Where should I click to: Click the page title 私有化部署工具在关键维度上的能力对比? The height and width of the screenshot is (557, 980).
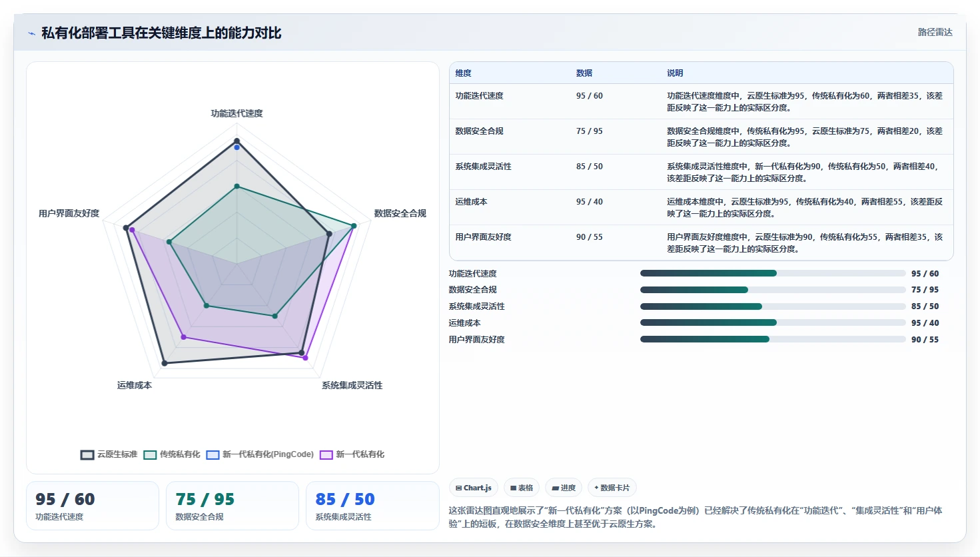coord(161,33)
